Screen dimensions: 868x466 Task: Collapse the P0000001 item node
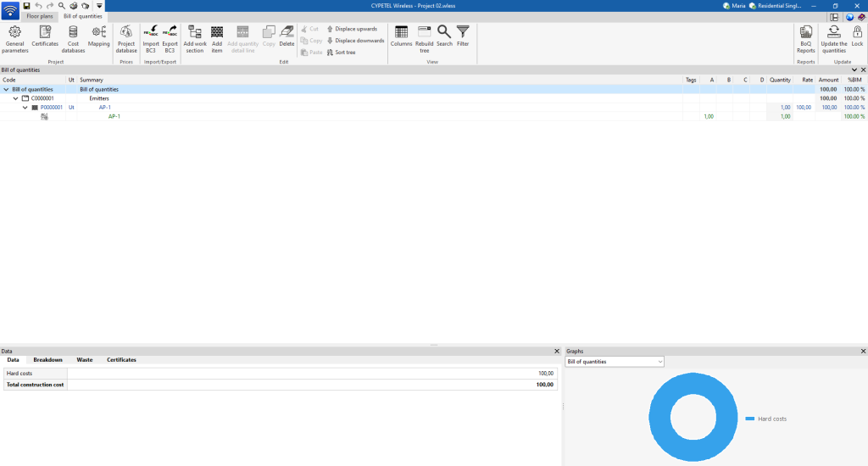pos(25,108)
